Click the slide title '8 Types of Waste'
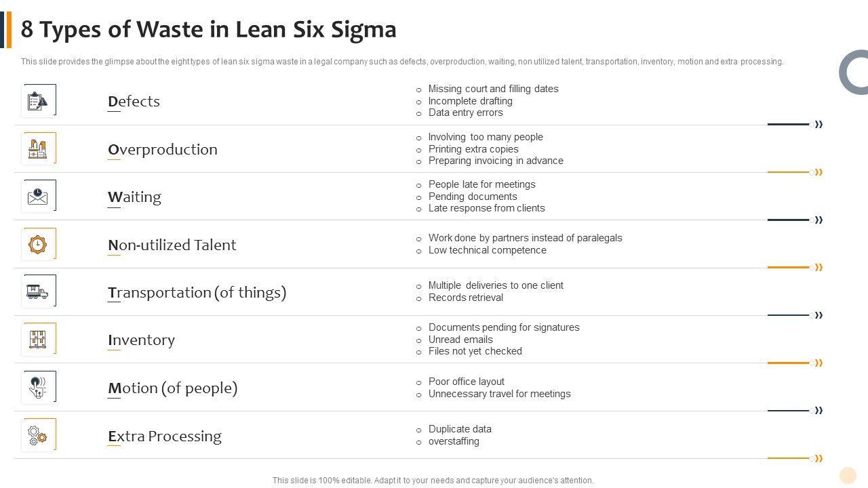This screenshot has height=488, width=868. tap(209, 30)
